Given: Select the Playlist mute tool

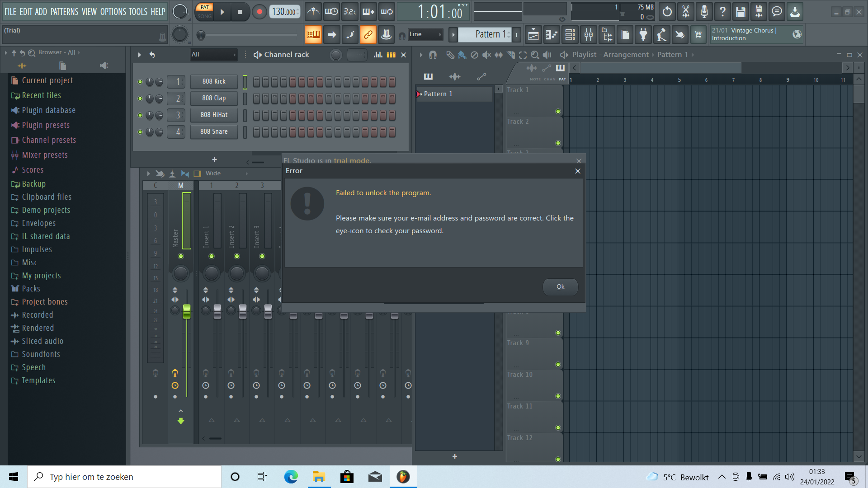Looking at the screenshot, I should pyautogui.click(x=486, y=55).
